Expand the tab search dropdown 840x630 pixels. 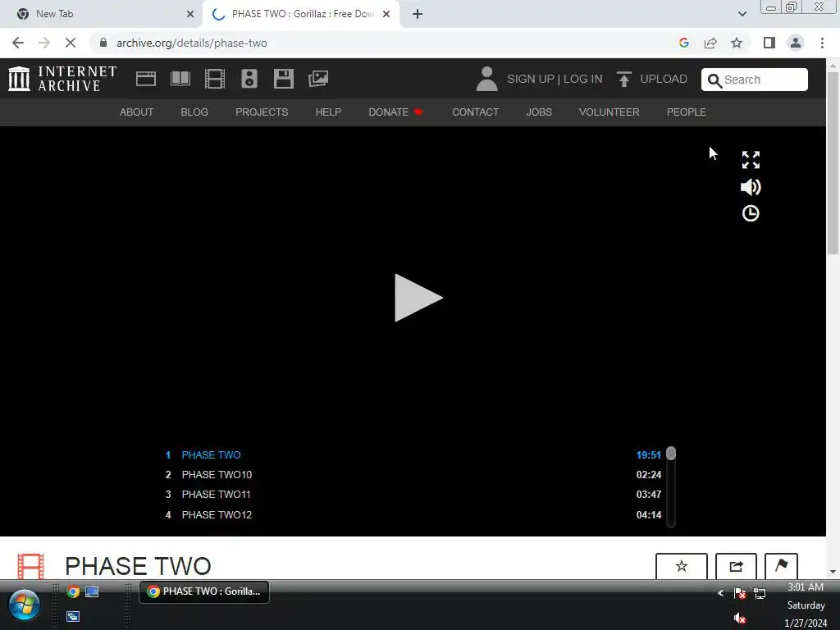(742, 14)
